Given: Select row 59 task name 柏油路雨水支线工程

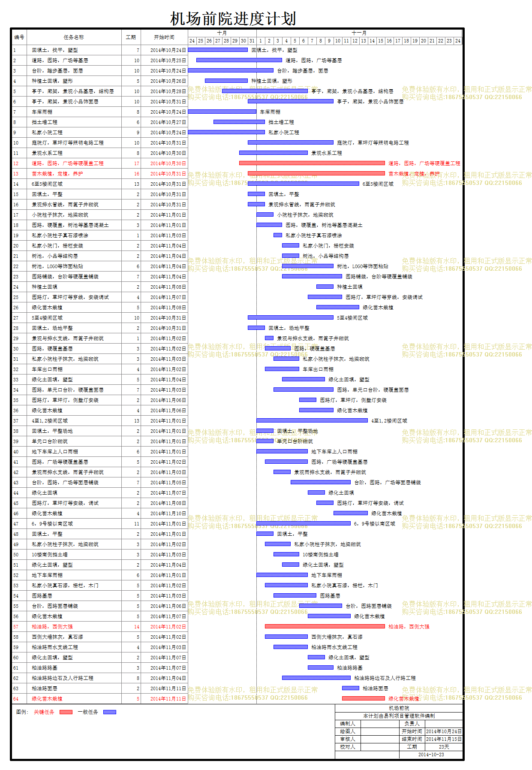Looking at the screenshot, I should [55, 647].
